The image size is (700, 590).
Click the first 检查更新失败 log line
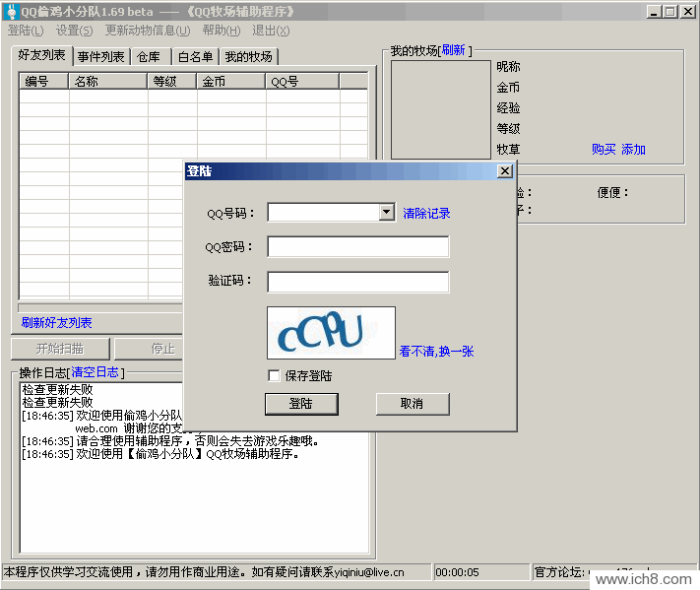coord(57,389)
